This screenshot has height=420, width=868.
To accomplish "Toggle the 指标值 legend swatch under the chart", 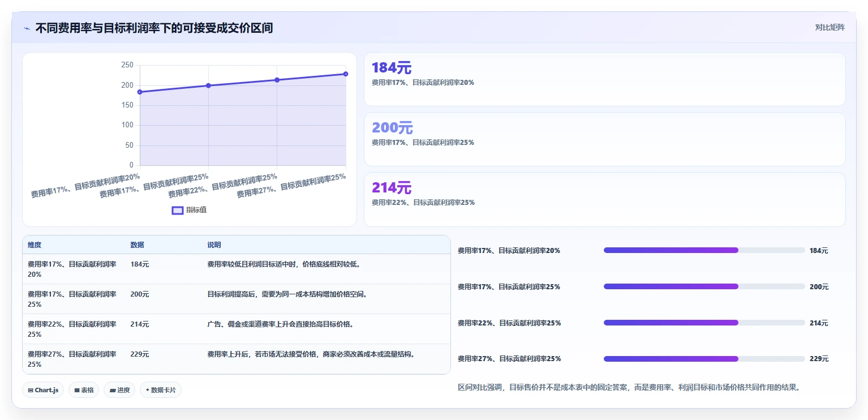I will click(x=178, y=210).
